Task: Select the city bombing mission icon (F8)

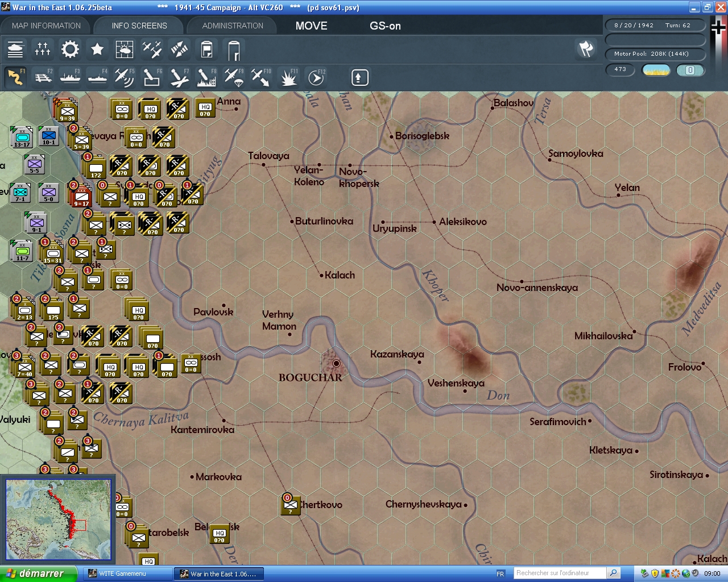Action: 206,77
